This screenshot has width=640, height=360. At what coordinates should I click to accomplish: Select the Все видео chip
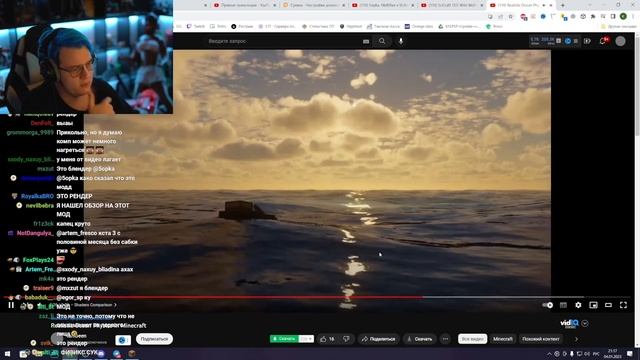point(472,339)
